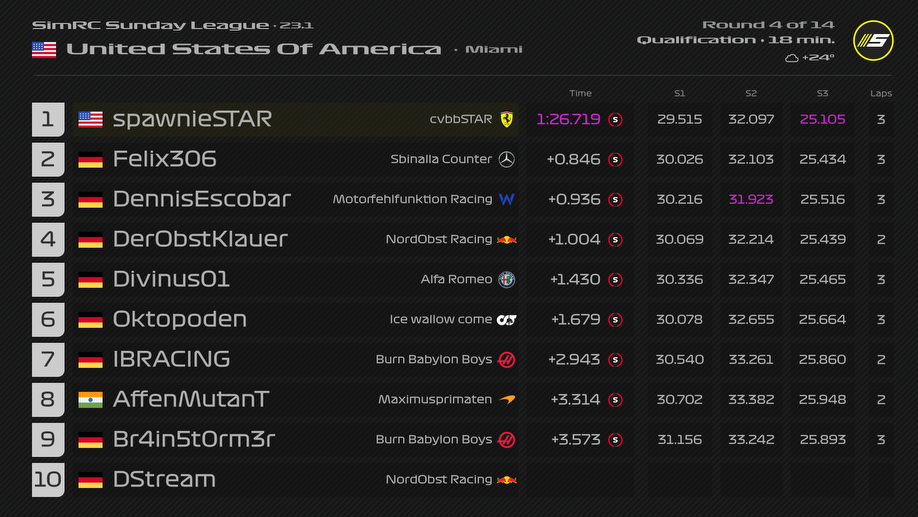This screenshot has height=517, width=918.
Task: Click the soft tyre icon beside 1:26.719
Action: click(x=615, y=119)
